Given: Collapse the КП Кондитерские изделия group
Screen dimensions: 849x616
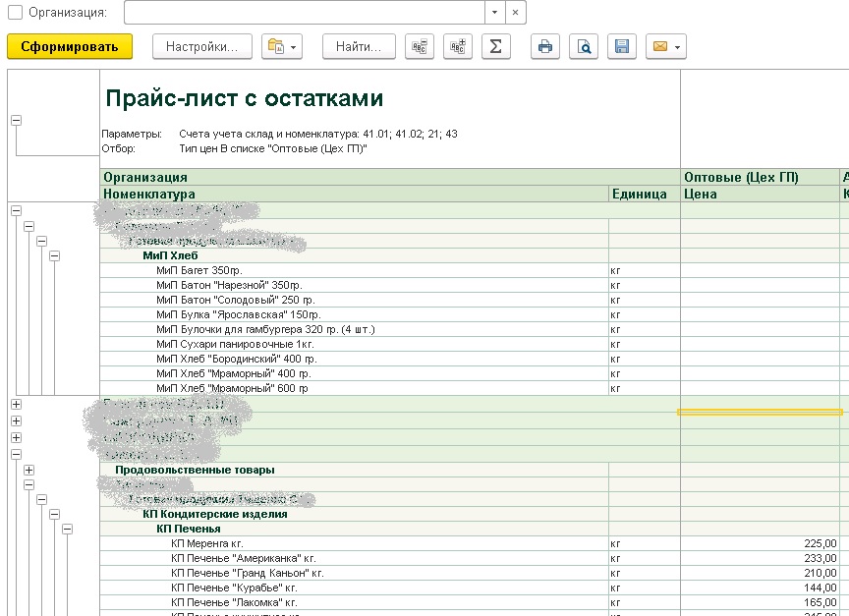Looking at the screenshot, I should tap(54, 514).
